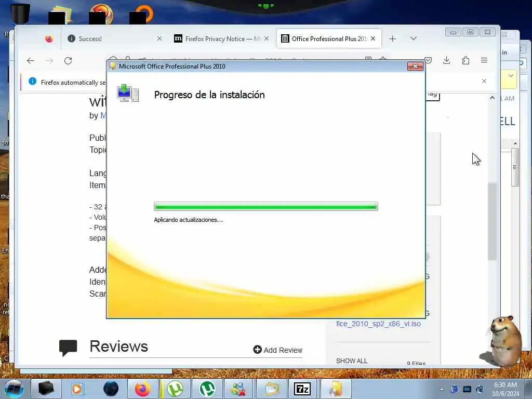Screen dimensions: 532x399
Task: Click scrollbar thumb in background right window
Action: tap(515, 167)
